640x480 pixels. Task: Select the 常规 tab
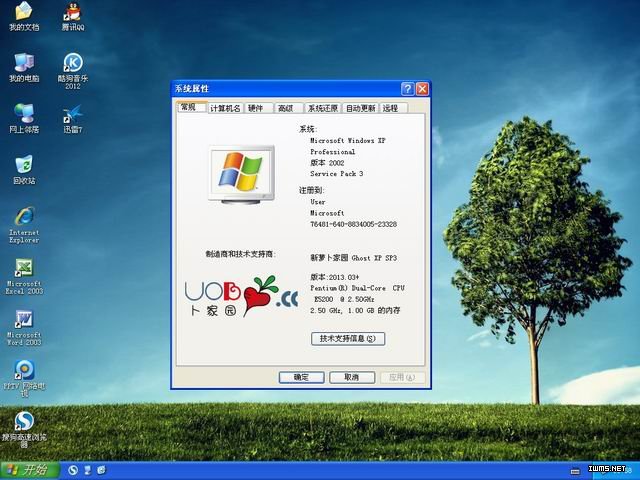pos(192,107)
